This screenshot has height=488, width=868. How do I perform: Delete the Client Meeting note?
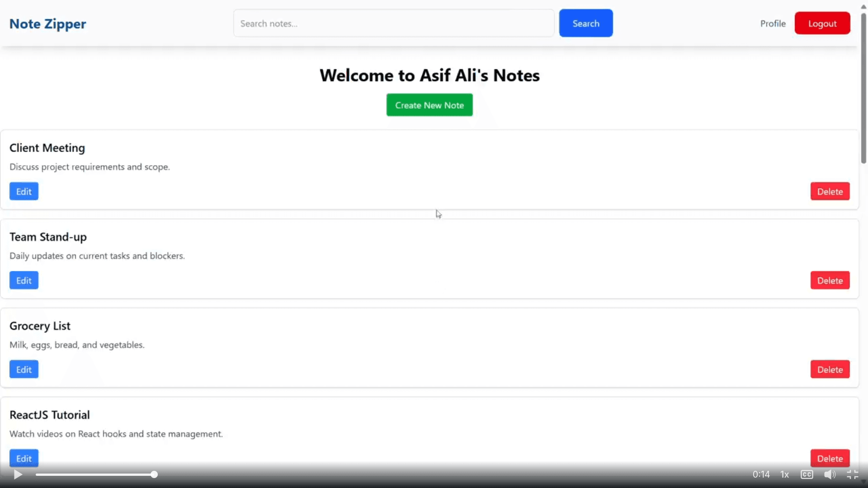[x=830, y=191]
